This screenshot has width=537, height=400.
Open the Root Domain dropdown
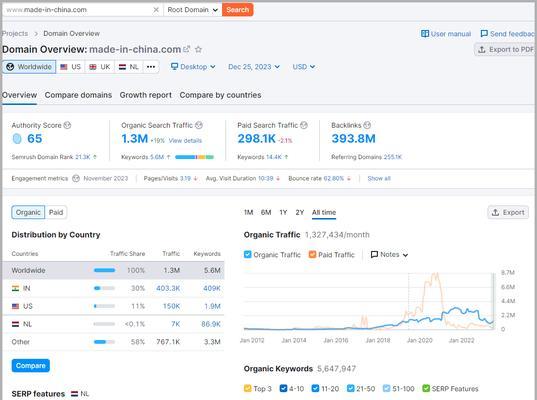192,10
